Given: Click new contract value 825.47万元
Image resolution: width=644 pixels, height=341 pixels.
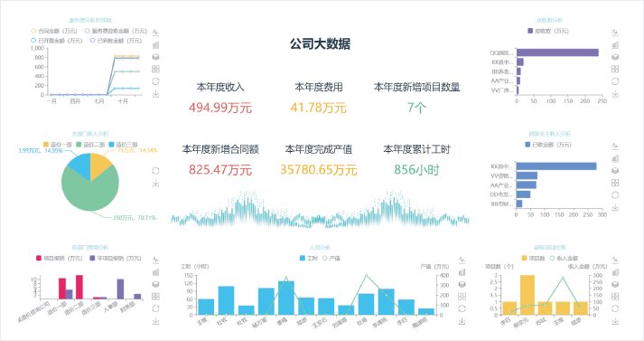Looking at the screenshot, I should 220,169.
